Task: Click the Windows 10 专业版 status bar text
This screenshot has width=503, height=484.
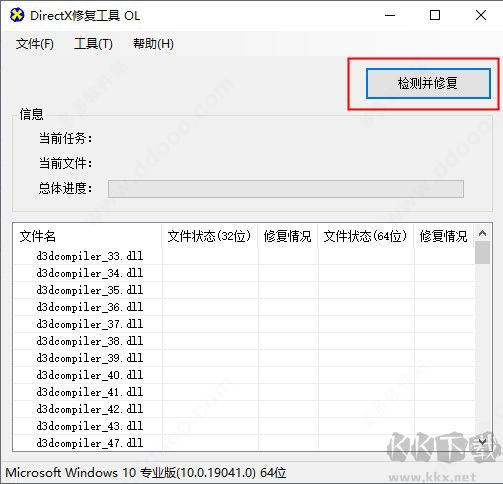Action: click(x=146, y=473)
